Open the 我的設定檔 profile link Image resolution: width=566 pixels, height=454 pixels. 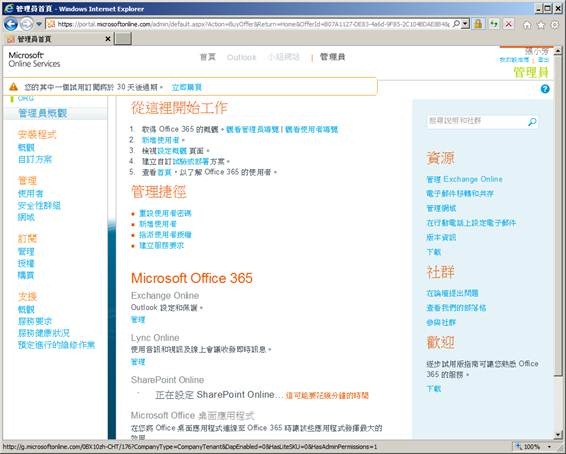tap(514, 60)
